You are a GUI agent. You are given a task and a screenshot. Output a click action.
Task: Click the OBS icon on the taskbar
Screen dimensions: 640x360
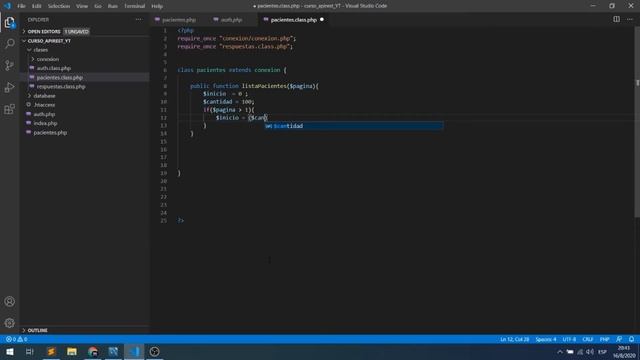pos(154,351)
